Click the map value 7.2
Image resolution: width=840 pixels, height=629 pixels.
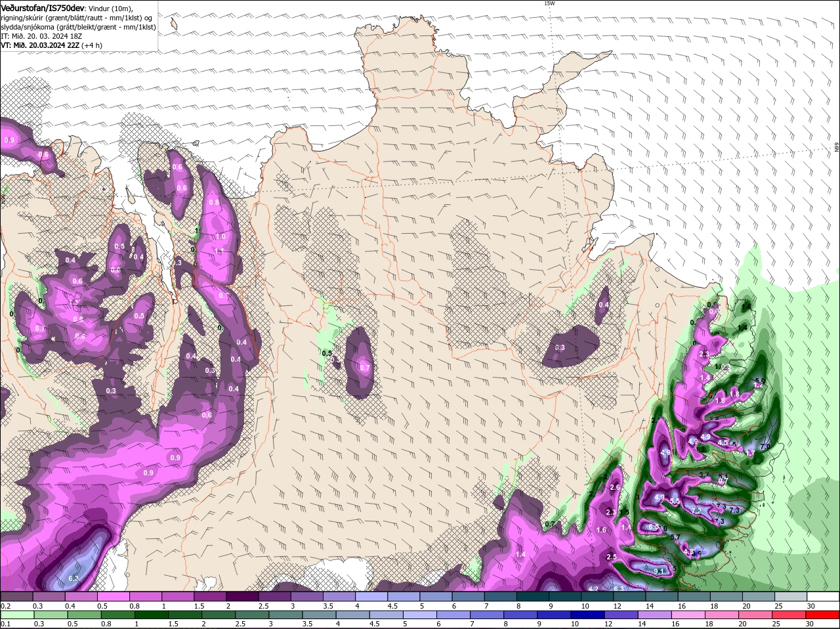697,511
